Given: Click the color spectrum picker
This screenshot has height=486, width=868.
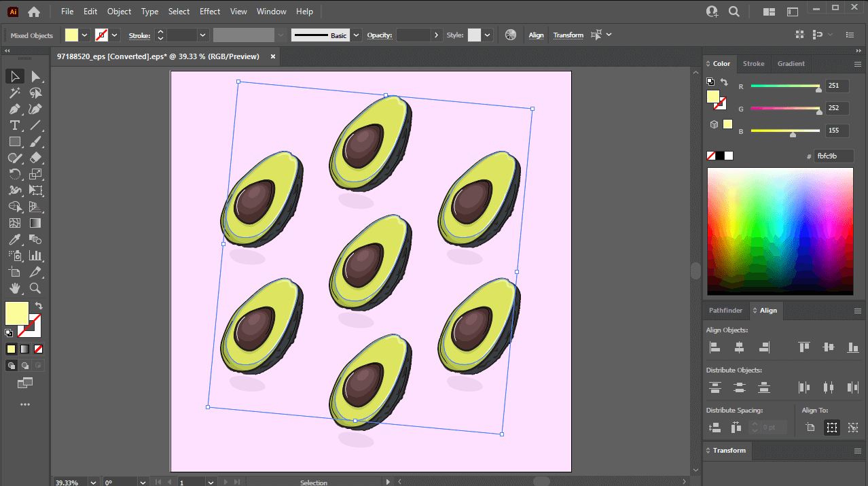Looking at the screenshot, I should pyautogui.click(x=780, y=231).
